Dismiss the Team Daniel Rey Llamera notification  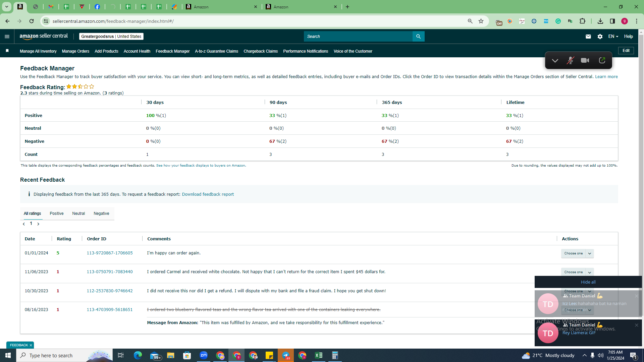click(637, 325)
